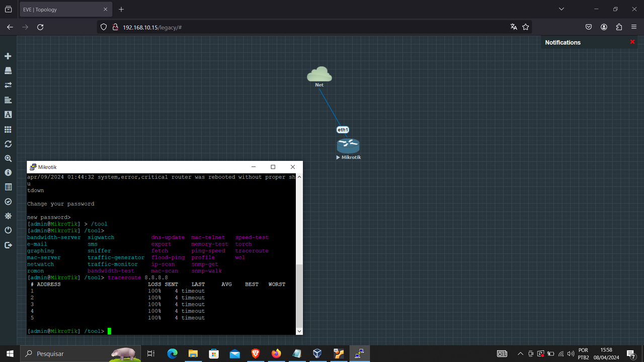Open Lab details (list icon) in sidebar
644x362 pixels.
click(x=8, y=187)
